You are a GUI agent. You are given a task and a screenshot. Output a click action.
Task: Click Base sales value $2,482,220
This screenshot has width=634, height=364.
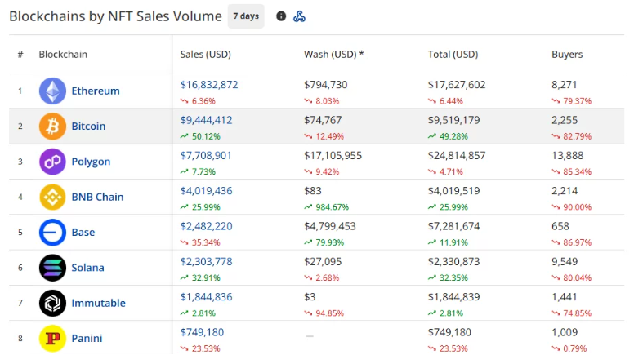click(206, 226)
